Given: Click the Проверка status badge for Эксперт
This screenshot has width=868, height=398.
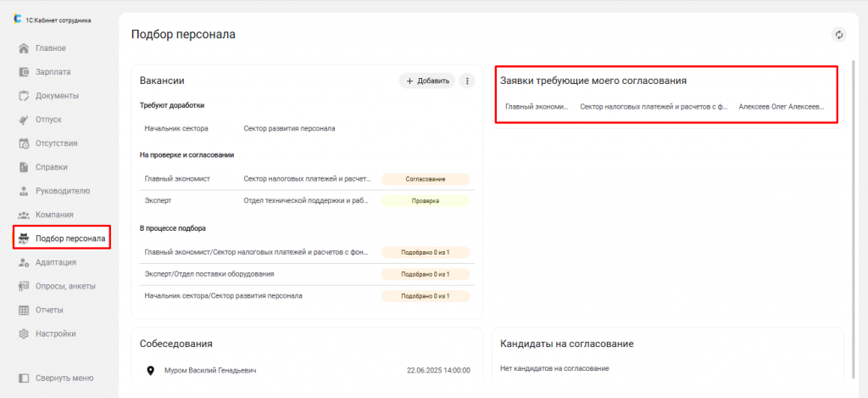Looking at the screenshot, I should point(425,201).
